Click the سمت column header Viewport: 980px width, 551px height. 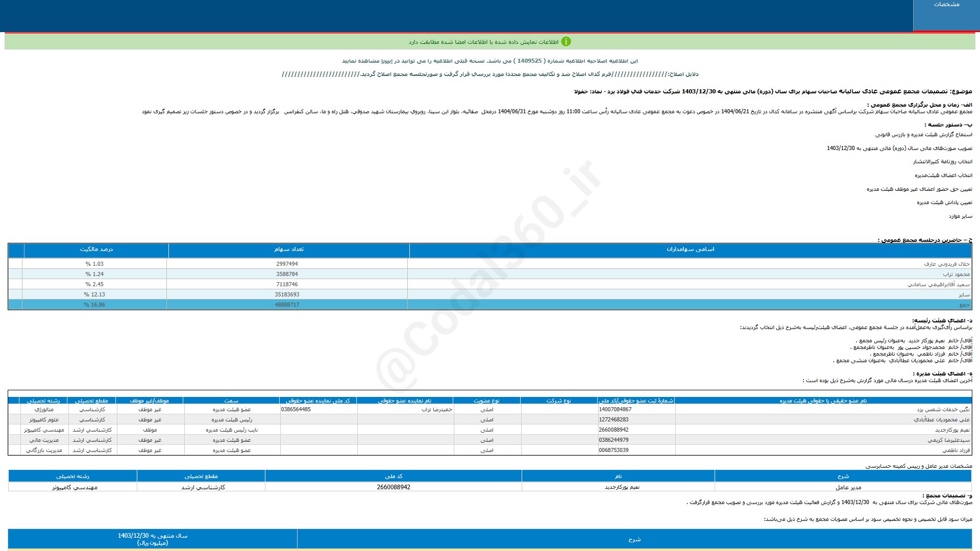coord(231,400)
